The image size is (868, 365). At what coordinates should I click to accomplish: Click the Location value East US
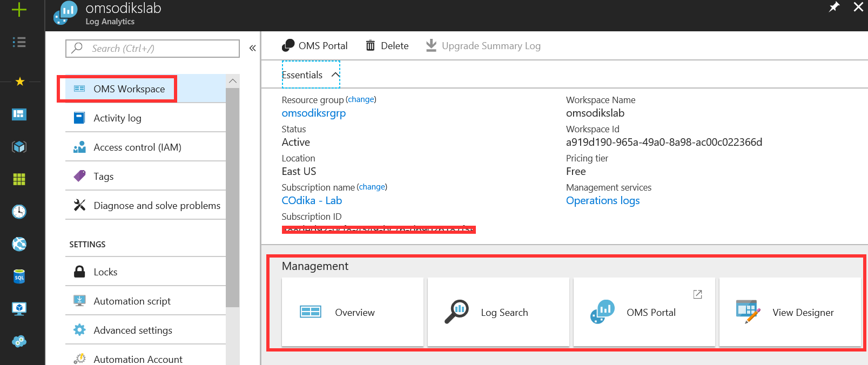pos(299,171)
